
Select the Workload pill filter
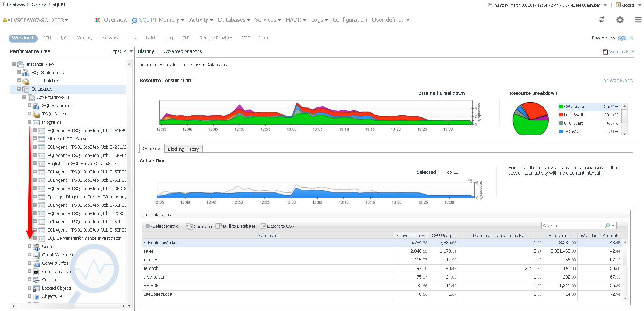coord(23,38)
